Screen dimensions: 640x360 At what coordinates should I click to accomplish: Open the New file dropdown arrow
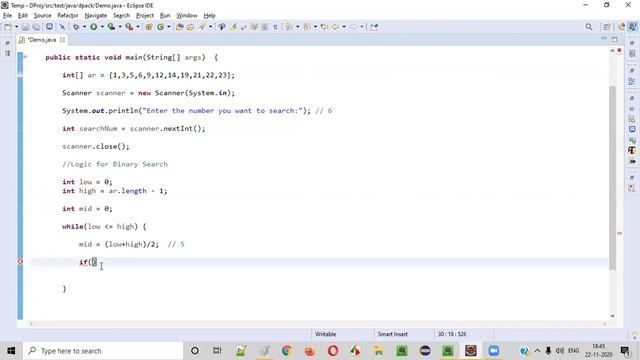(16, 27)
